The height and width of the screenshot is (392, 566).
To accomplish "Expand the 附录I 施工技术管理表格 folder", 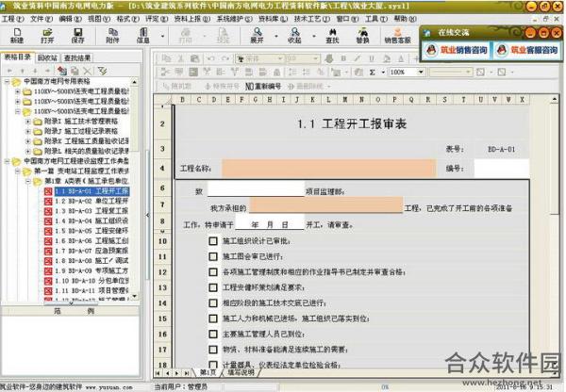I will coord(27,122).
